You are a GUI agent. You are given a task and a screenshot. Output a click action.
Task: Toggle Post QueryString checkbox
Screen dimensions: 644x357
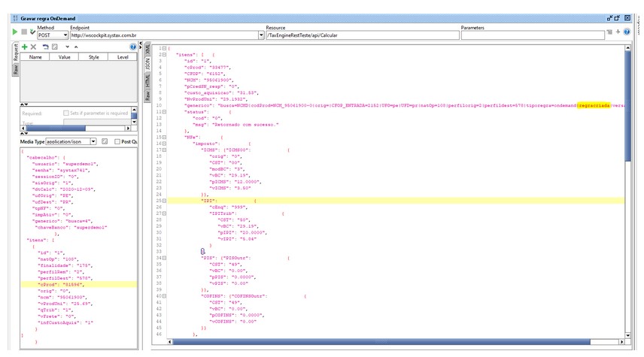pyautogui.click(x=117, y=141)
